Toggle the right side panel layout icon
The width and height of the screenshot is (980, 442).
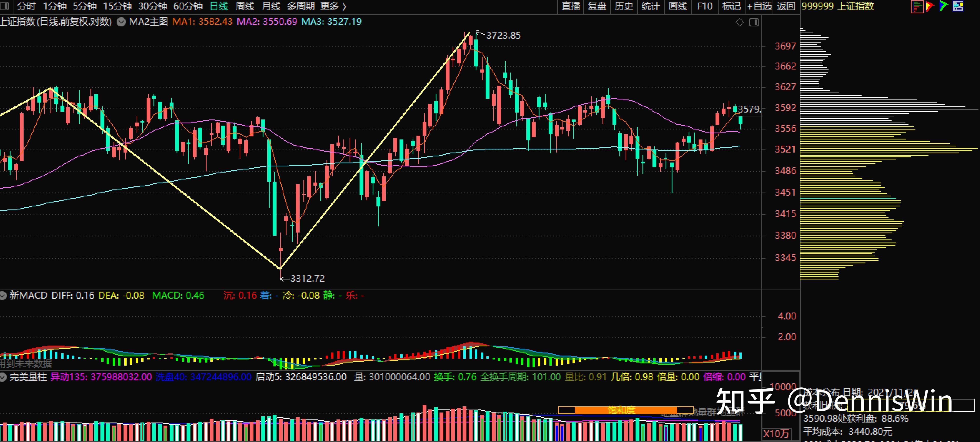(754, 22)
